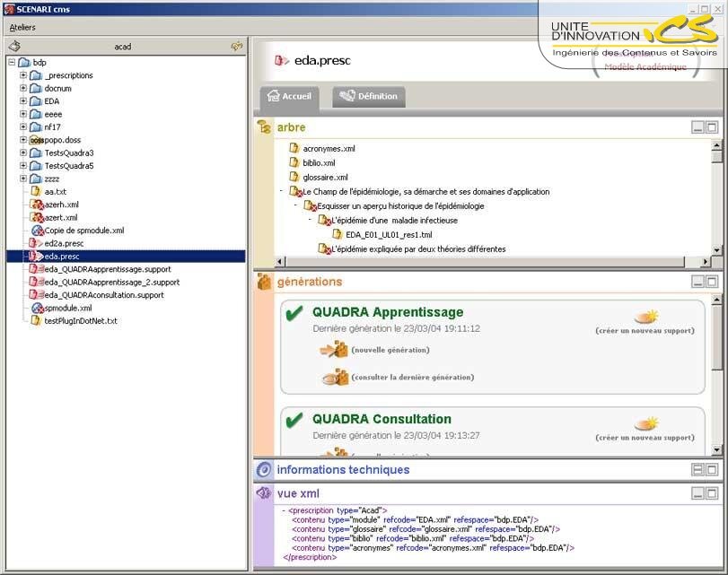The height and width of the screenshot is (575, 728).
Task: Expand the nf17 folder
Action: [23, 126]
